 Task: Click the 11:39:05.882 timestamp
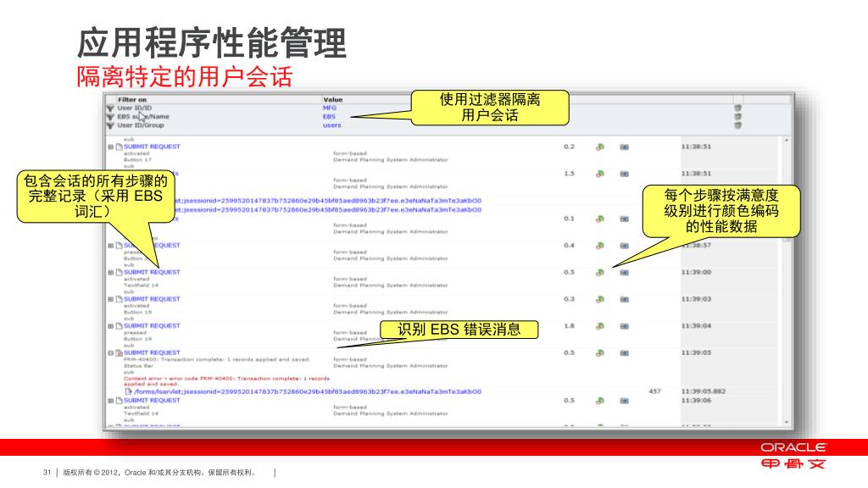pyautogui.click(x=703, y=391)
